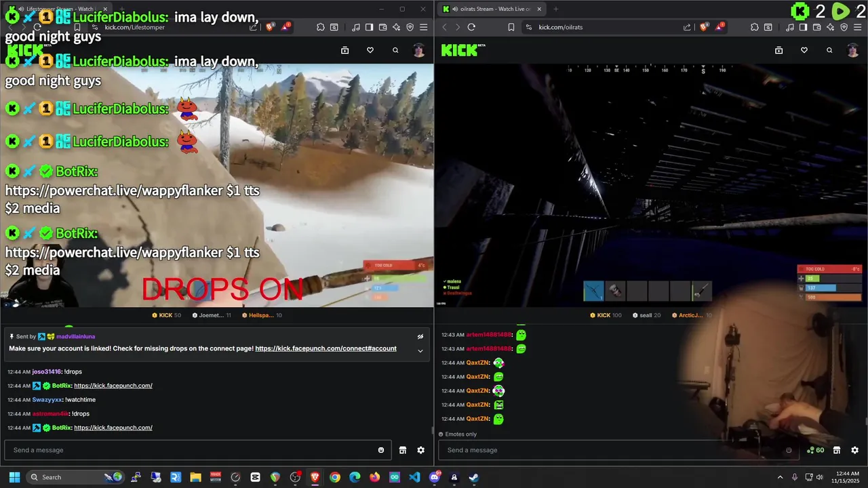Share the kick.com/oilrats page
The width and height of the screenshot is (868, 488).
pyautogui.click(x=687, y=27)
